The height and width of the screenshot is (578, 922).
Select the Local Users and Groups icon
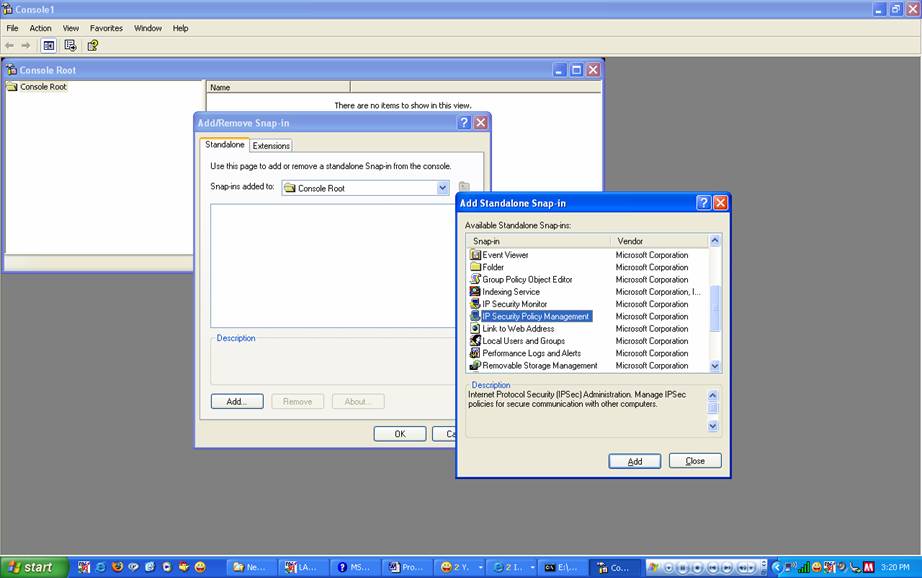475,341
